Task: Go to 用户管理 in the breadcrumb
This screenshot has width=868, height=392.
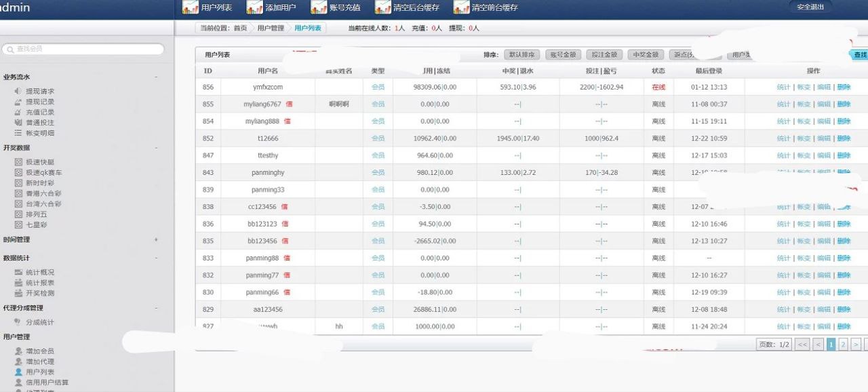Action: click(271, 28)
